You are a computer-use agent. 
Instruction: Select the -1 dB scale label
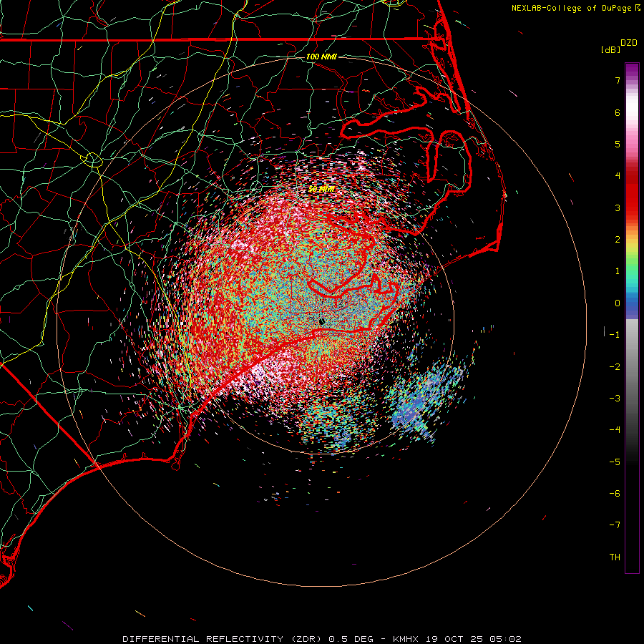(x=615, y=335)
